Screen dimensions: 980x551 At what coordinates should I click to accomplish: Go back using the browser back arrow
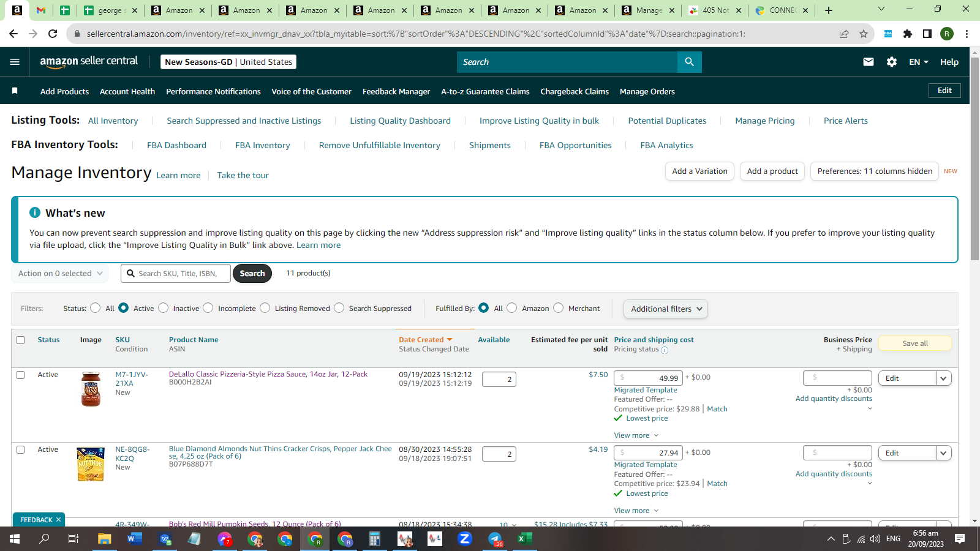14,34
